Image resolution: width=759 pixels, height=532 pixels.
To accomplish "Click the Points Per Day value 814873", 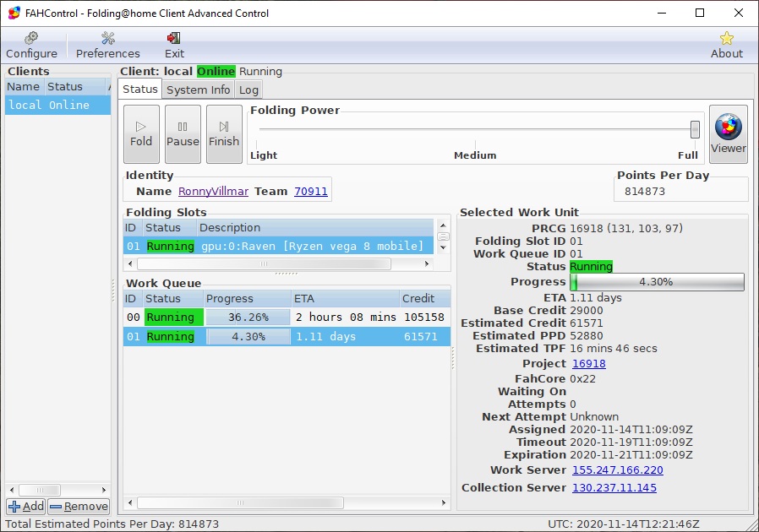I will 645,192.
